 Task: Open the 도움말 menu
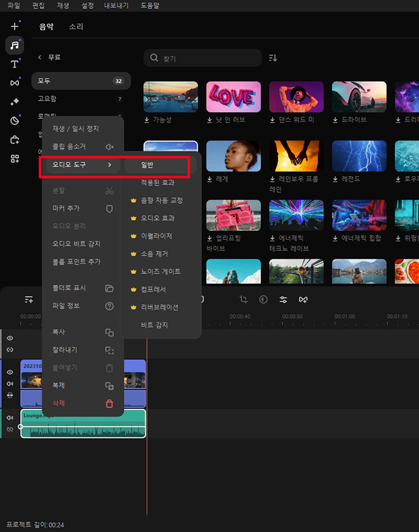point(150,5)
